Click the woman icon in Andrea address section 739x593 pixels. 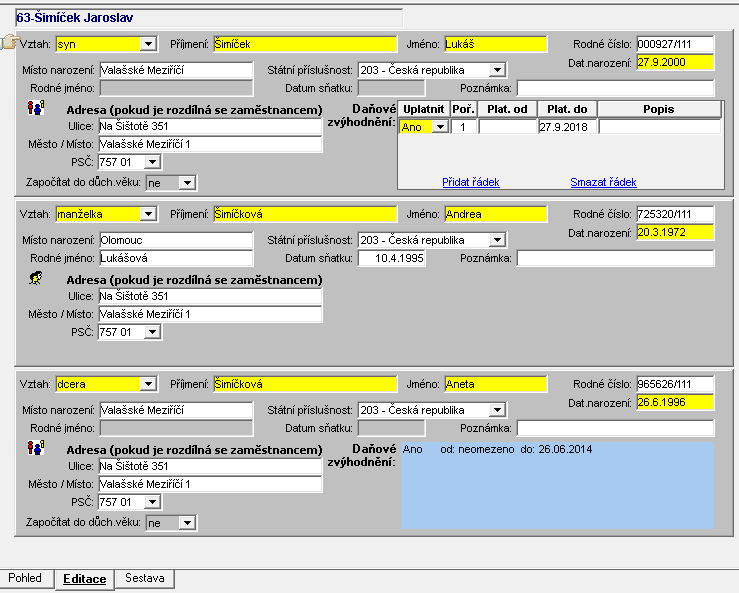36,278
